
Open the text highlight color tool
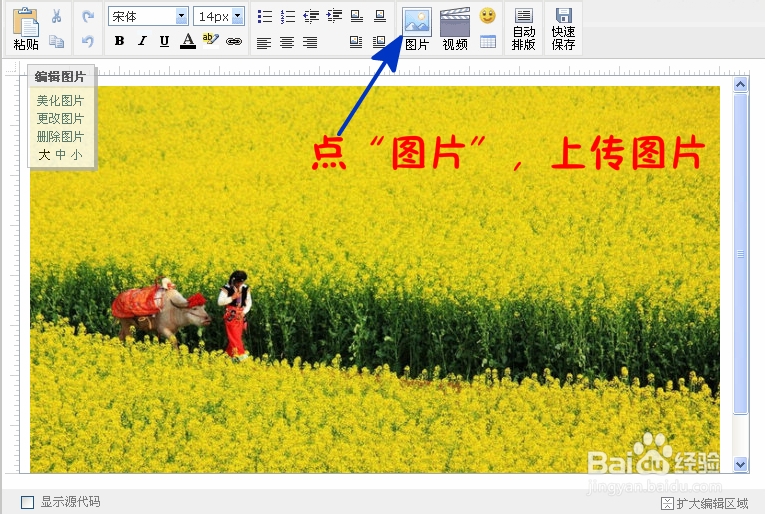click(211, 40)
